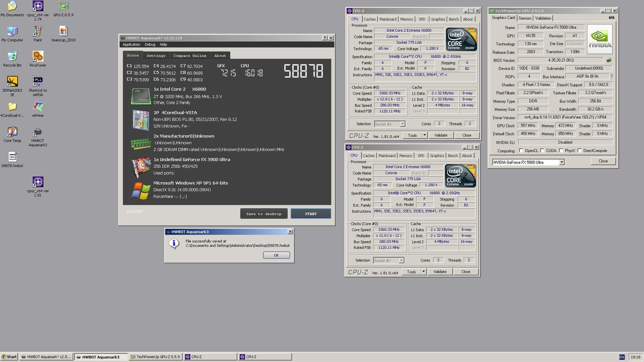Open the Validation tab in GPU-Z
The height and width of the screenshot is (362, 644).
pos(543,18)
